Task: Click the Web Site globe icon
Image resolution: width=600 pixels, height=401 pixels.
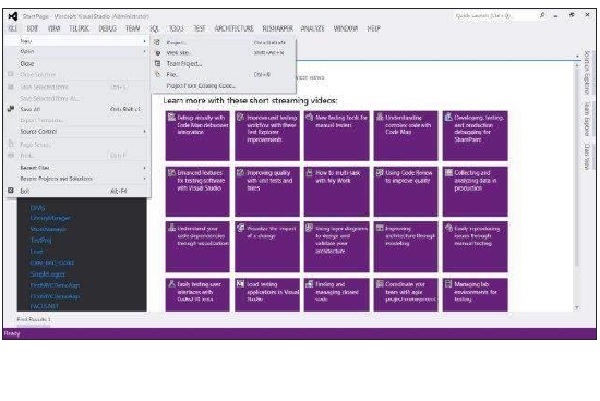Action: [157, 53]
